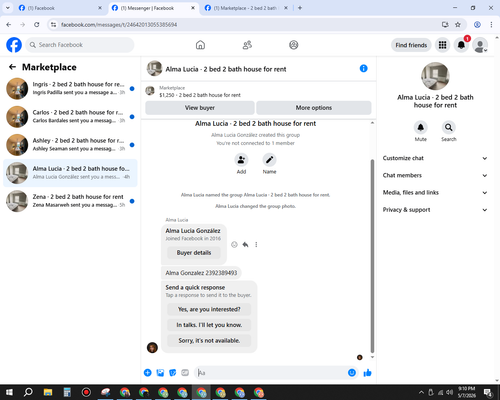The image size is (500, 400).
Task: Open the Ingris conversation
Action: click(70, 89)
